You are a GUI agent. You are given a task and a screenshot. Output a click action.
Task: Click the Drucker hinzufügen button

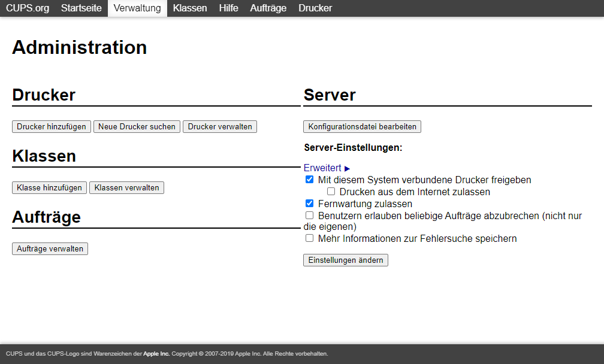pos(52,126)
